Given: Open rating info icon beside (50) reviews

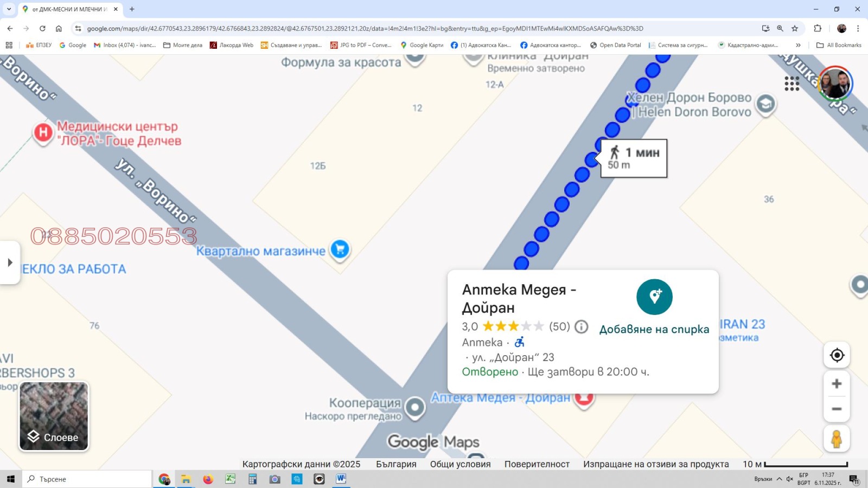Looking at the screenshot, I should pyautogui.click(x=581, y=326).
